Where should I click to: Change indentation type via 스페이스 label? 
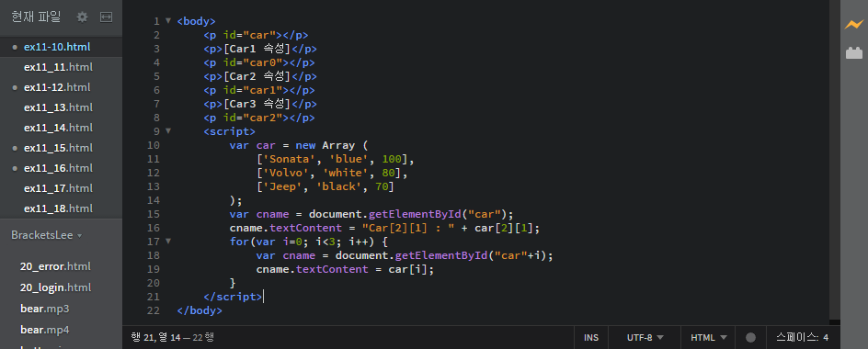click(x=797, y=337)
